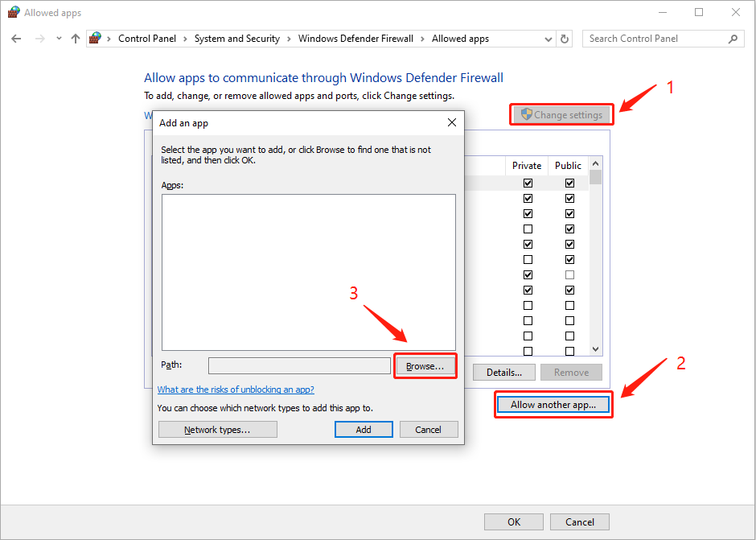
Task: Click inside the empty Apps list box
Action: point(309,272)
